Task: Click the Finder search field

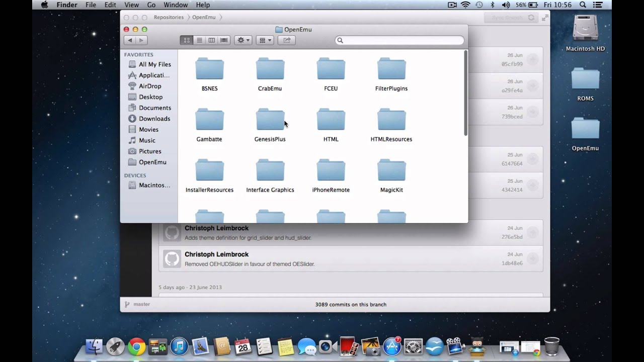Action: [399, 40]
